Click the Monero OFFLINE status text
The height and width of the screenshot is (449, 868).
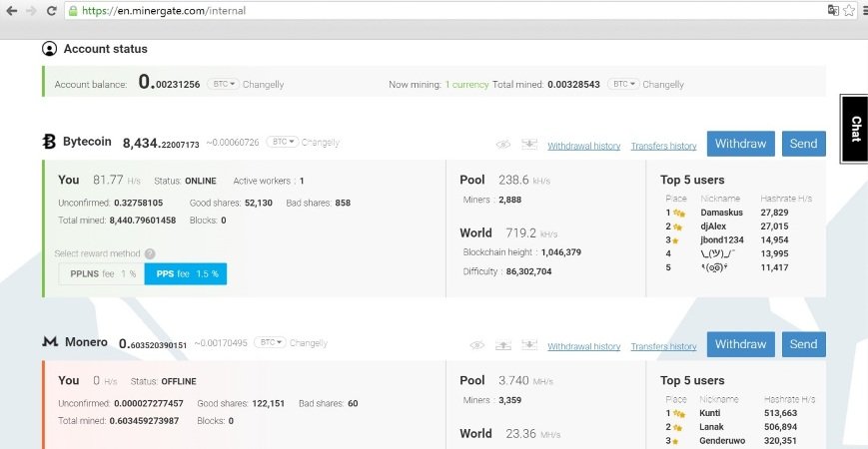coord(179,381)
